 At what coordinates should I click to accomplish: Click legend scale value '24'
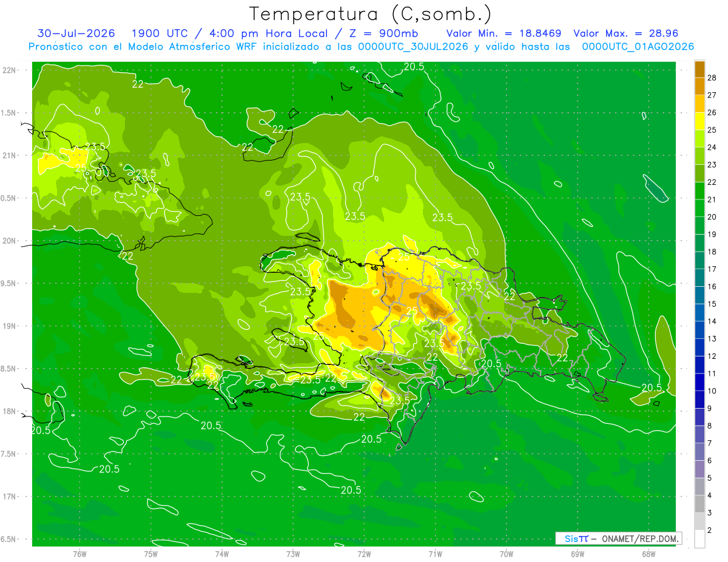tap(712, 147)
